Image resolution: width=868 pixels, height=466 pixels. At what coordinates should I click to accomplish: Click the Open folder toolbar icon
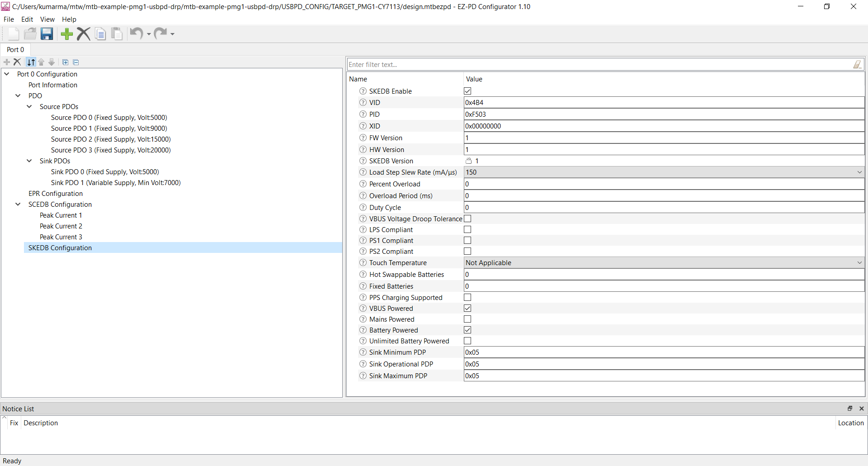pyautogui.click(x=30, y=34)
